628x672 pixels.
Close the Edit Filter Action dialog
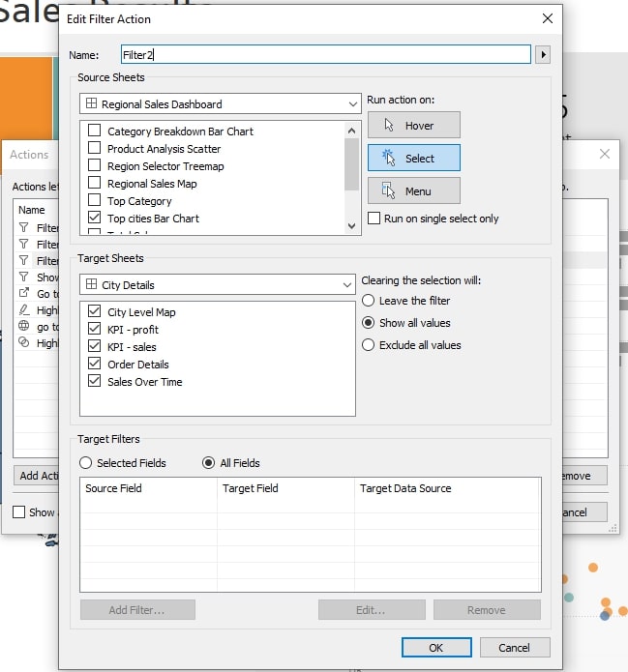coord(548,18)
